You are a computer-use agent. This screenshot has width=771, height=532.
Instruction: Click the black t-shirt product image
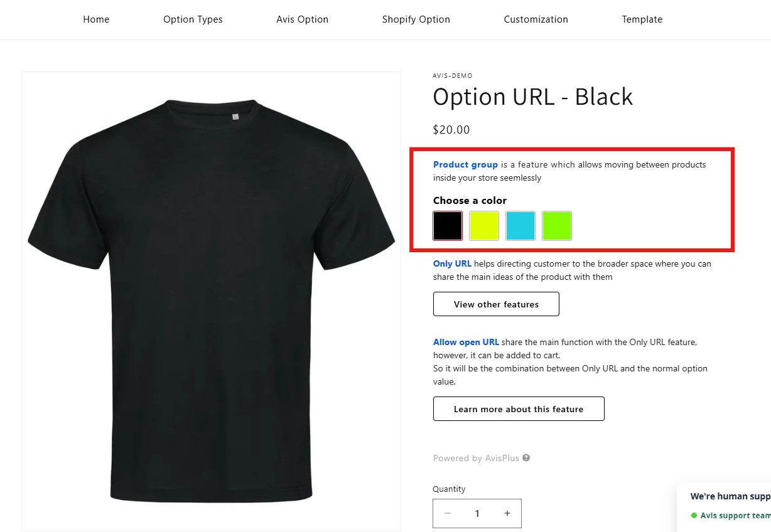pos(212,301)
